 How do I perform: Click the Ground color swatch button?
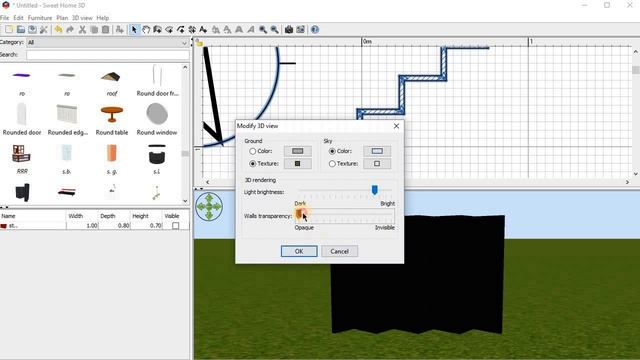298,151
